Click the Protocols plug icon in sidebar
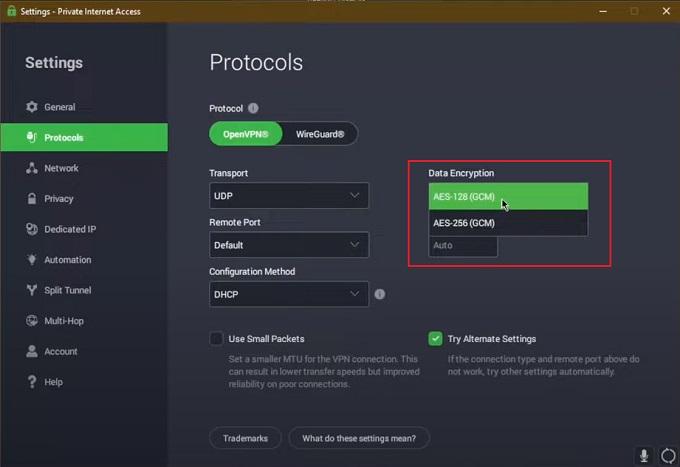680x467 pixels. [x=32, y=137]
